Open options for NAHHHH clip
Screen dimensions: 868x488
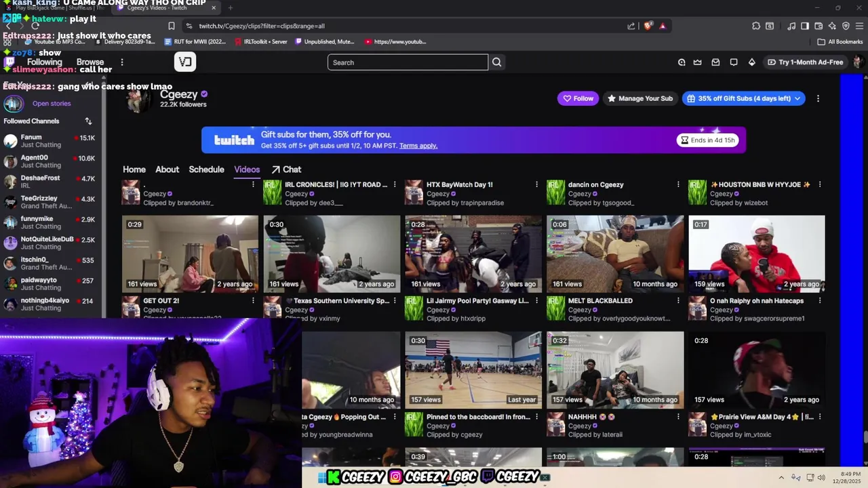[x=678, y=417]
